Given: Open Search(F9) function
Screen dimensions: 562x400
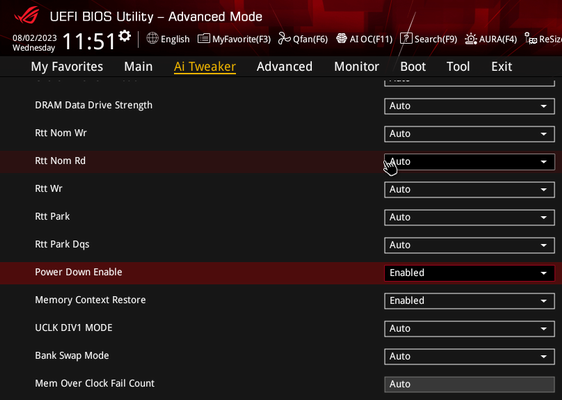Looking at the screenshot, I should tap(435, 39).
